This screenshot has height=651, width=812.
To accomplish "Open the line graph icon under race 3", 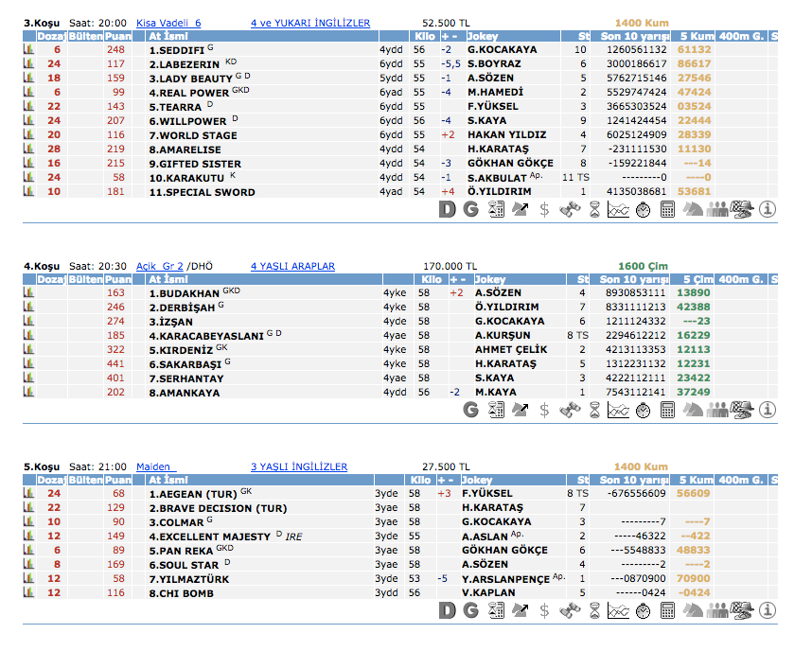I will point(618,210).
